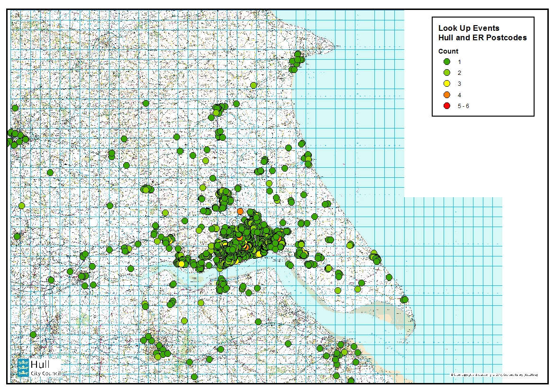Select the green marker at the Spurn peninsula tip
This screenshot has height=392, width=554.
coord(404,300)
